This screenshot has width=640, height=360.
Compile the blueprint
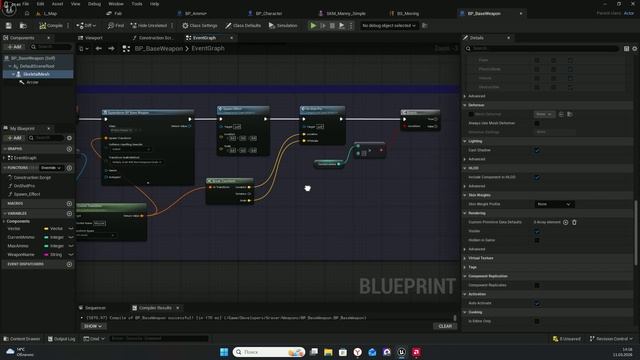[51, 26]
